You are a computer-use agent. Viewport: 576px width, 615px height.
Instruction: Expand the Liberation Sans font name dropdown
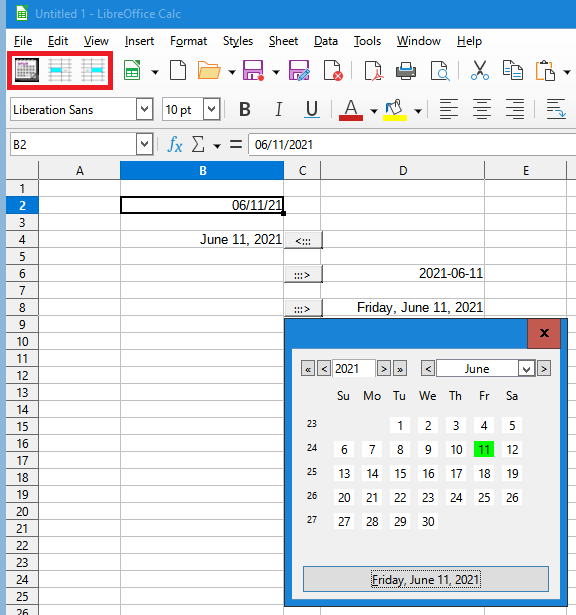point(144,109)
